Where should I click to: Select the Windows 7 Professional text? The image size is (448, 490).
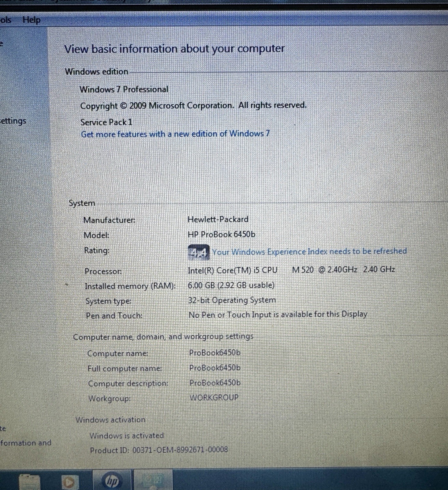coord(124,89)
